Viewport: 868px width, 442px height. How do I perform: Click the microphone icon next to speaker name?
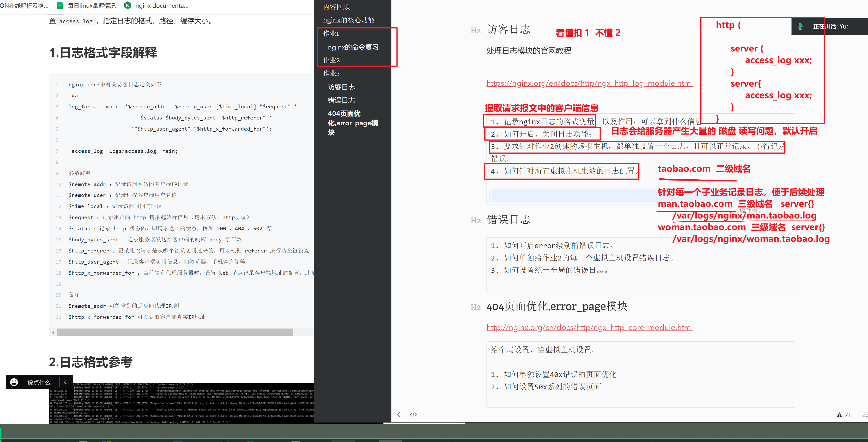point(800,26)
